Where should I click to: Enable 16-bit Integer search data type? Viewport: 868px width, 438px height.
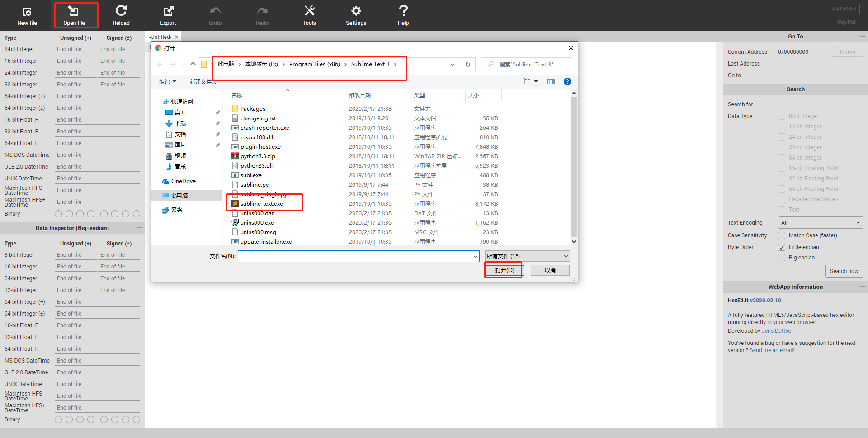(x=782, y=127)
